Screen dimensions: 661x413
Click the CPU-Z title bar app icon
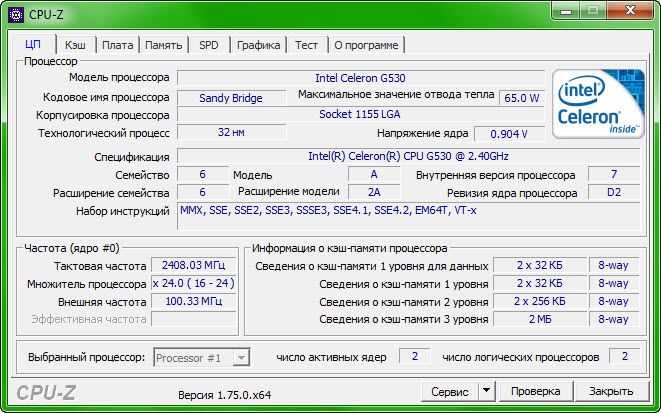tap(16, 14)
